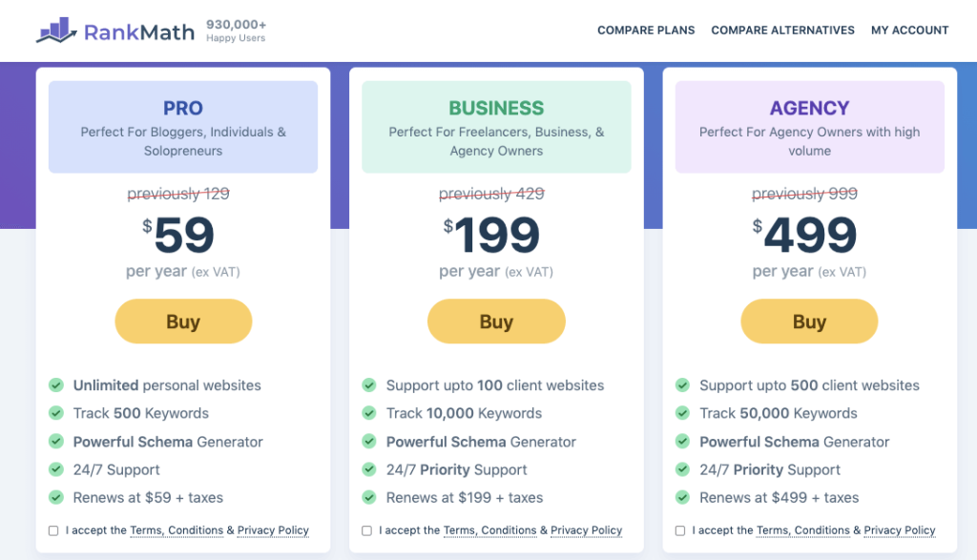Open Privacy Policy link in PRO card
Screen dimensions: 977x560
pyautogui.click(x=273, y=530)
